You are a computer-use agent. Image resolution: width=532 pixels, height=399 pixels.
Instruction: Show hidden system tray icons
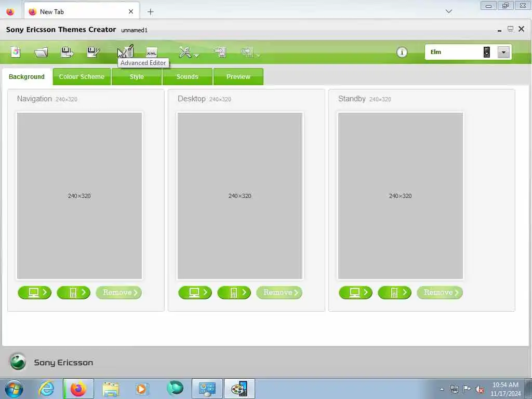click(442, 389)
